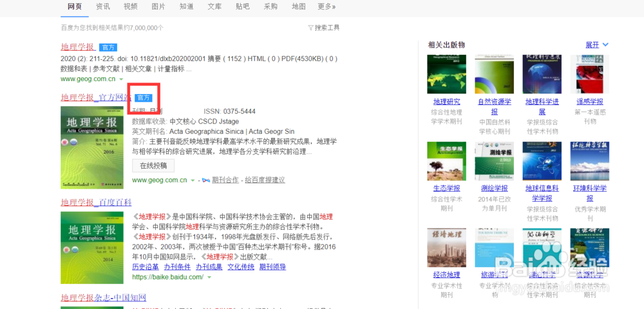Open the 地球信息科学学报 publication link
This screenshot has height=309, width=644.
click(x=542, y=193)
